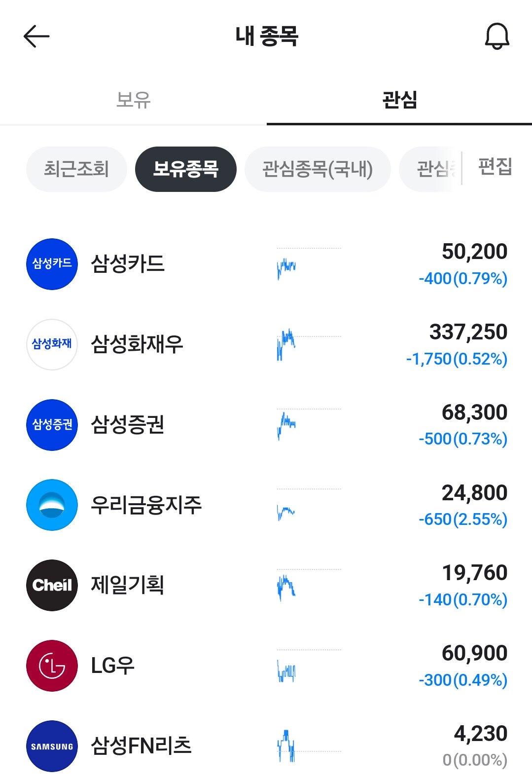
Task: Tap the 우리금융지주 logo icon
Action: point(52,505)
